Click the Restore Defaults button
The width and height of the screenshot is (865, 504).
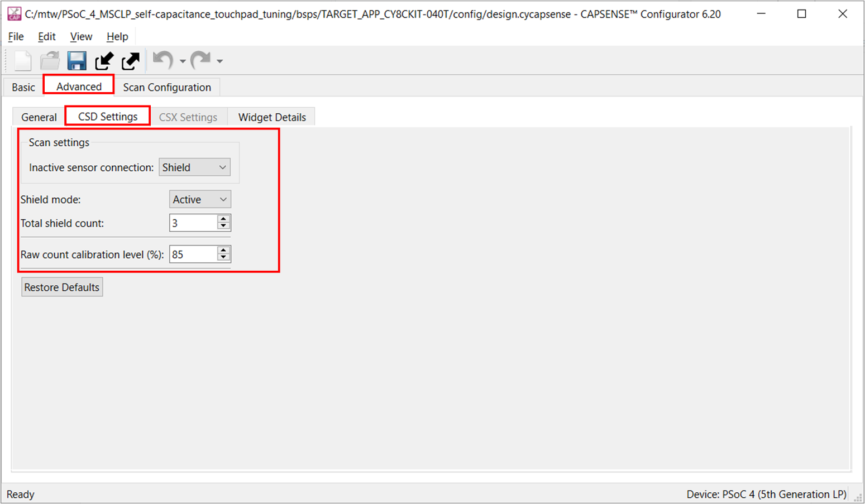pos(62,287)
